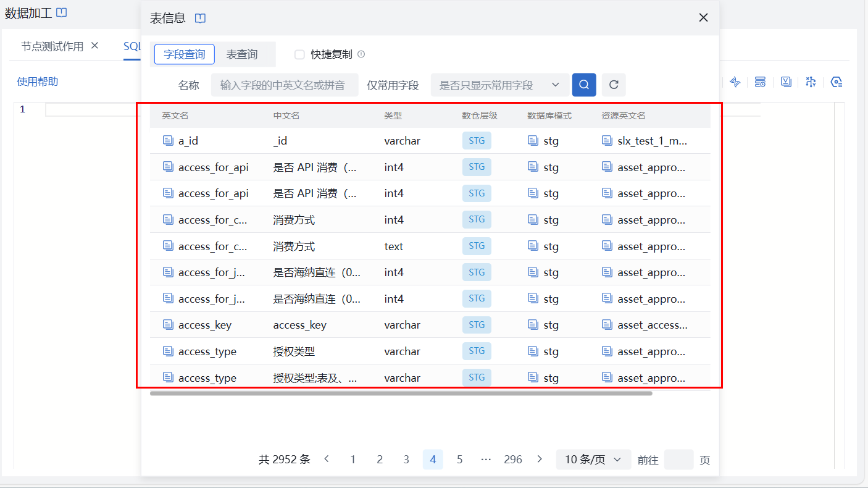
Task: Go to page 1
Action: [x=353, y=460]
